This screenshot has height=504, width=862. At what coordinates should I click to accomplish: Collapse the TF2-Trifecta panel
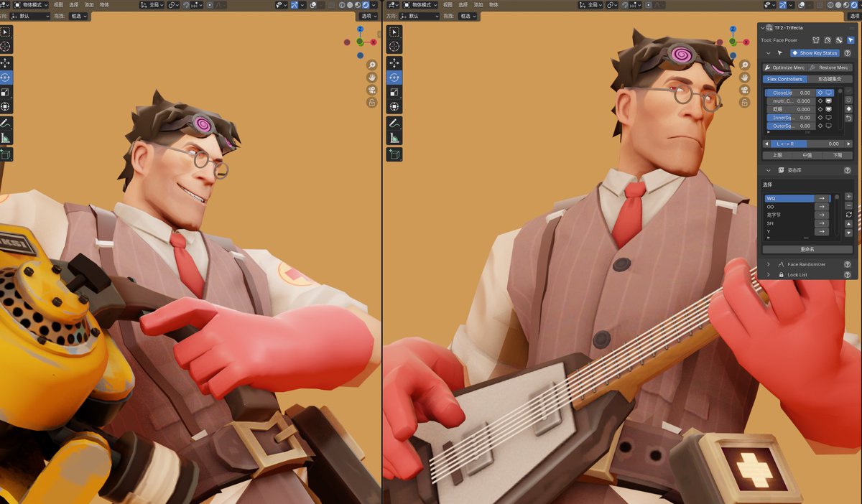(x=764, y=27)
